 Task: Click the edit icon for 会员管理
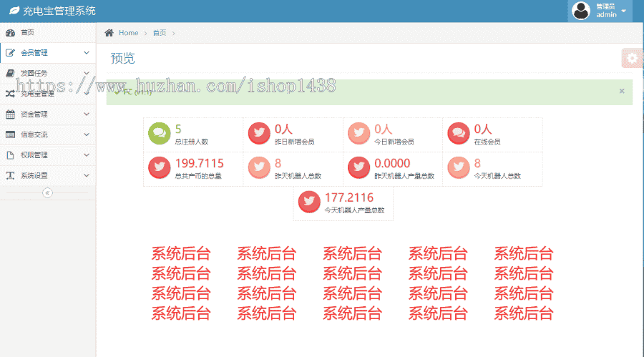pyautogui.click(x=10, y=53)
